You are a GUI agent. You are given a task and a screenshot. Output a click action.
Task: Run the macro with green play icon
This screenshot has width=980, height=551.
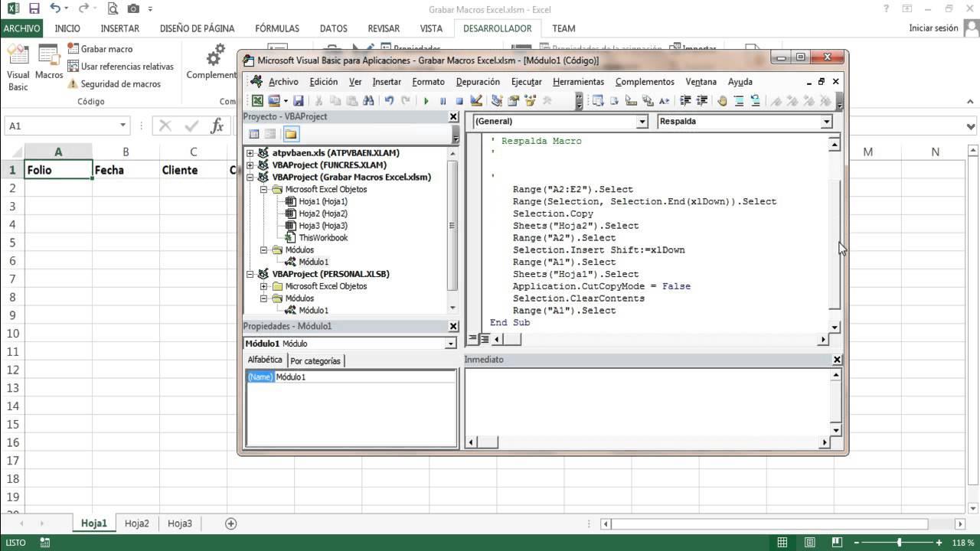point(426,100)
